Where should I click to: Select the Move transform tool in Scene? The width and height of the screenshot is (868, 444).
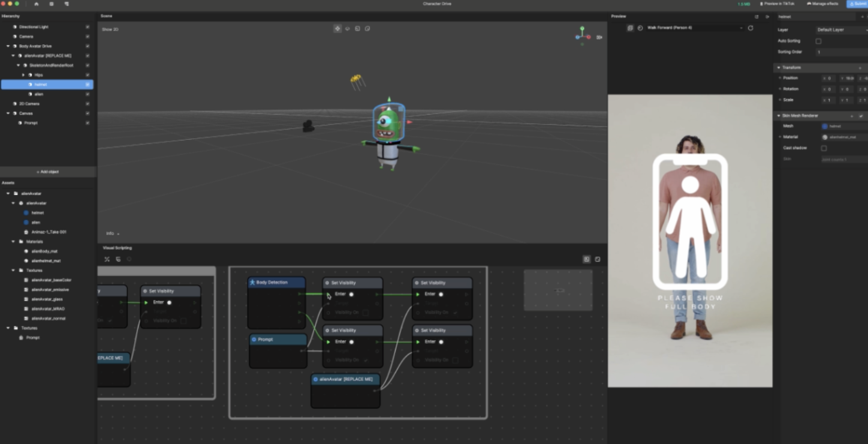pyautogui.click(x=337, y=28)
